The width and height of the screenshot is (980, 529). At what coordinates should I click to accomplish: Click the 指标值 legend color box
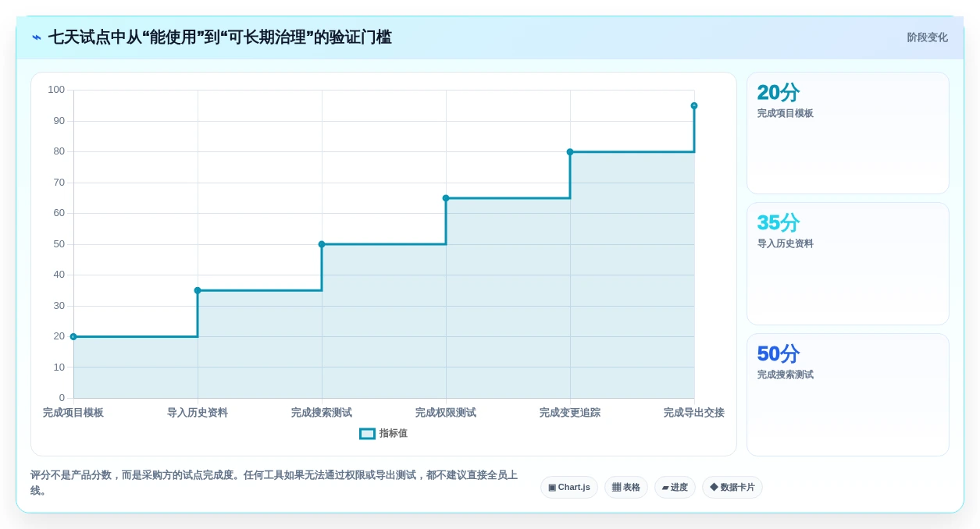coord(367,433)
